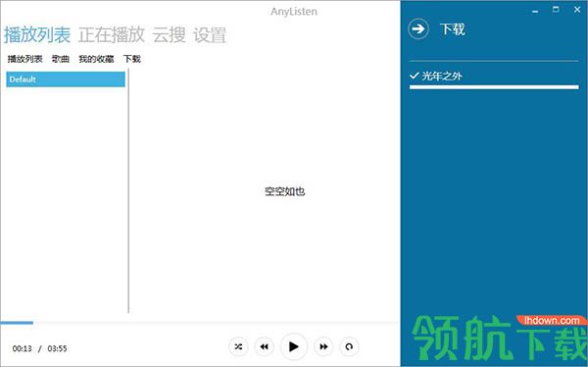Start playback with the play button
The height and width of the screenshot is (367, 588).
[294, 346]
